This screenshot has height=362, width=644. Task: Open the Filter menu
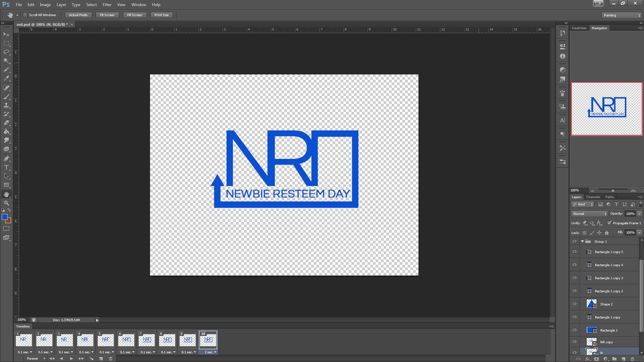tap(107, 5)
